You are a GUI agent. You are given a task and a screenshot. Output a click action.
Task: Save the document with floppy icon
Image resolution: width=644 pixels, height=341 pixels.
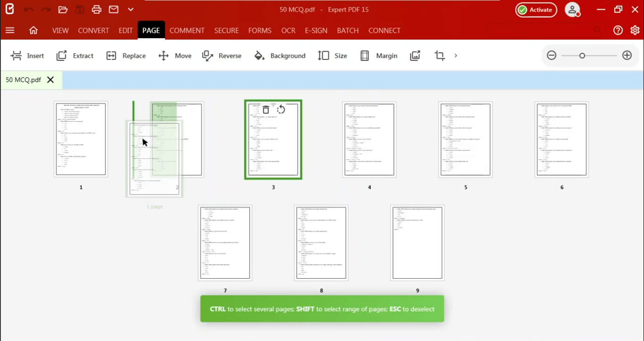[80, 9]
